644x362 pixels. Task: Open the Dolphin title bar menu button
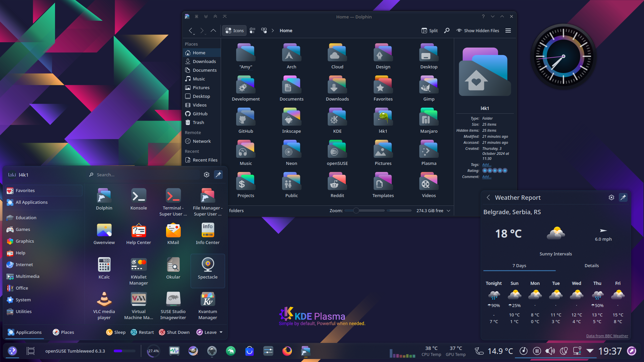pyautogui.click(x=197, y=16)
